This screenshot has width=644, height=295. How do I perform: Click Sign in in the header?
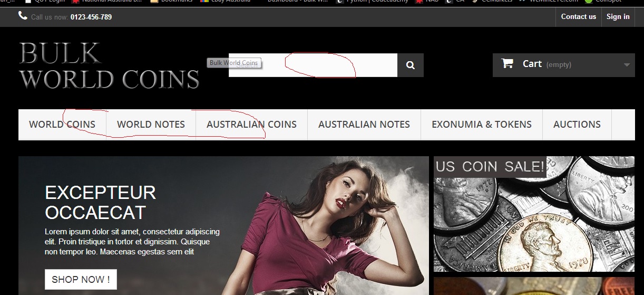tap(618, 17)
